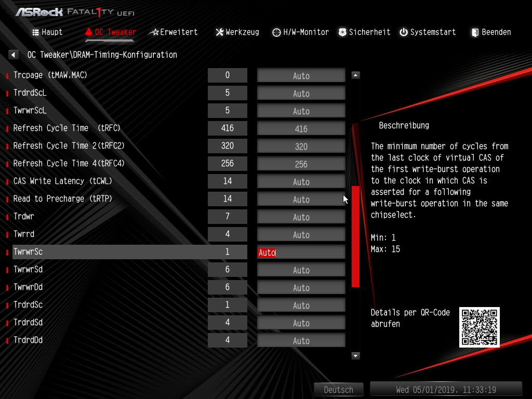Click the Systemstart power icon
The width and height of the screenshot is (532, 399).
pyautogui.click(x=403, y=32)
